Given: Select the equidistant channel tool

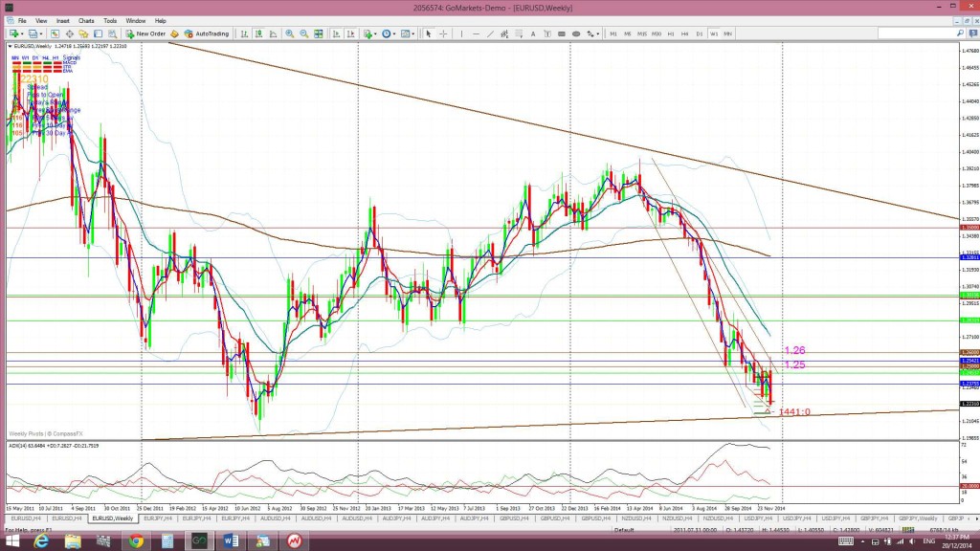Looking at the screenshot, I should pyautogui.click(x=504, y=33).
